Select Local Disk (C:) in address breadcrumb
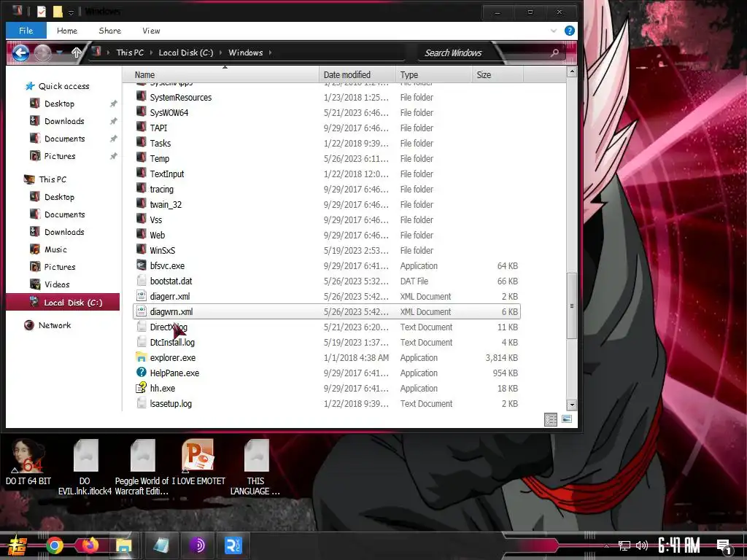The width and height of the screenshot is (747, 560). (x=186, y=52)
